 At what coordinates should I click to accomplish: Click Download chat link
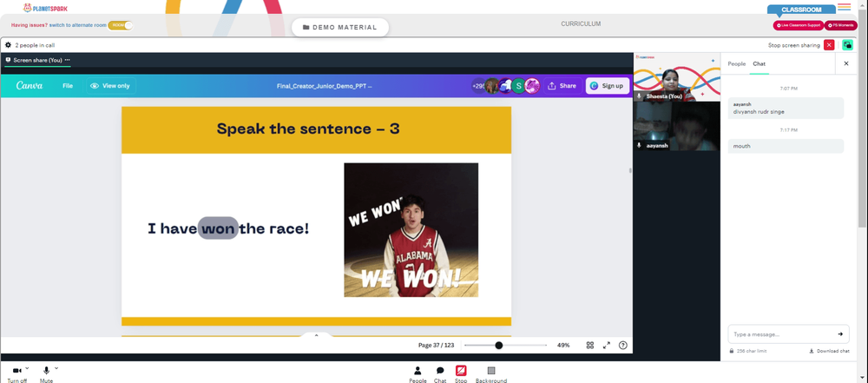(829, 351)
